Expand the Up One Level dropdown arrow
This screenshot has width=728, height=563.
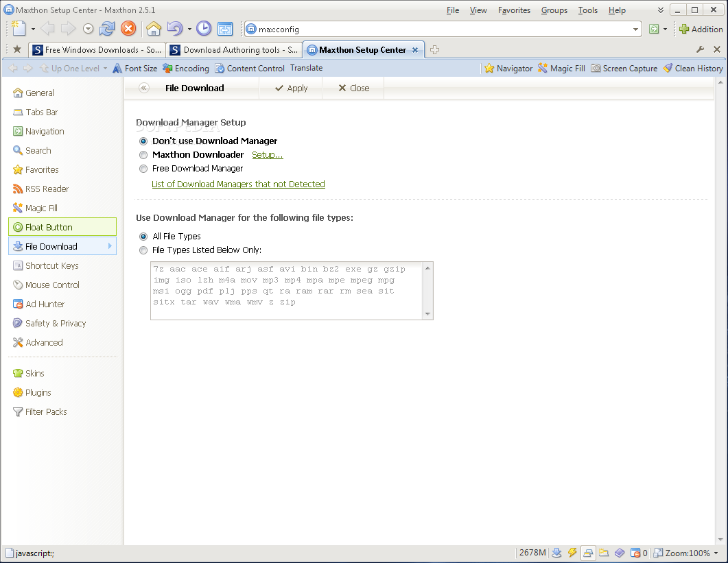pos(106,68)
